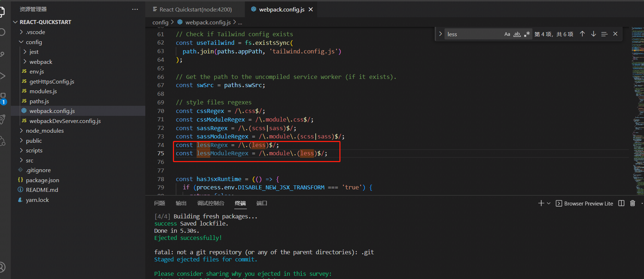Image resolution: width=644 pixels, height=279 pixels.
Task: Expand the replace toggle chevron in find widget
Action: point(440,34)
